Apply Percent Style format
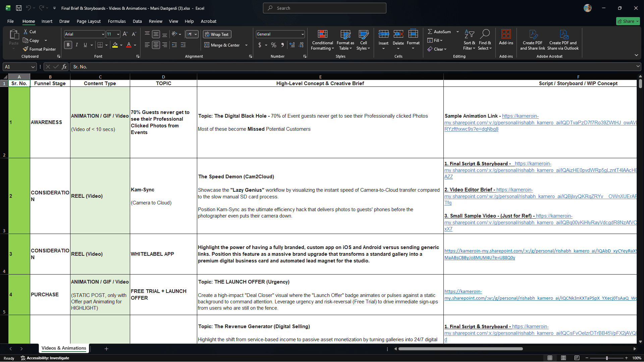Image resolution: width=644 pixels, height=362 pixels. click(x=274, y=45)
